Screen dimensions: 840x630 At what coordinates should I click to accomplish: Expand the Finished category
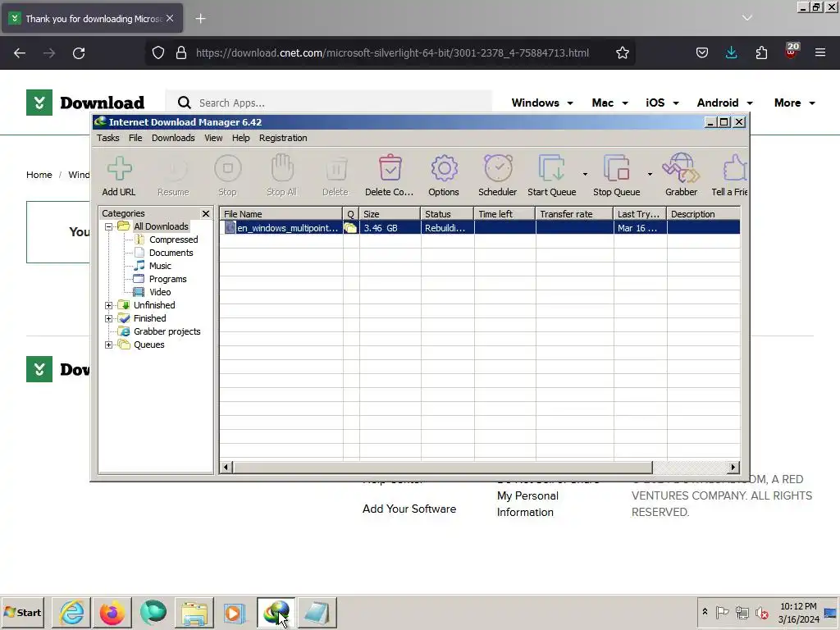click(x=109, y=319)
